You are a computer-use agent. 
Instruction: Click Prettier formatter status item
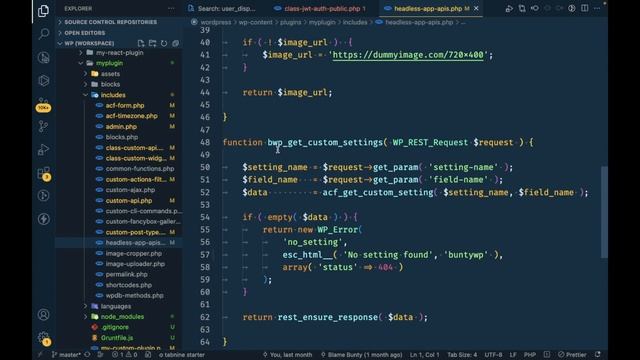click(x=572, y=355)
